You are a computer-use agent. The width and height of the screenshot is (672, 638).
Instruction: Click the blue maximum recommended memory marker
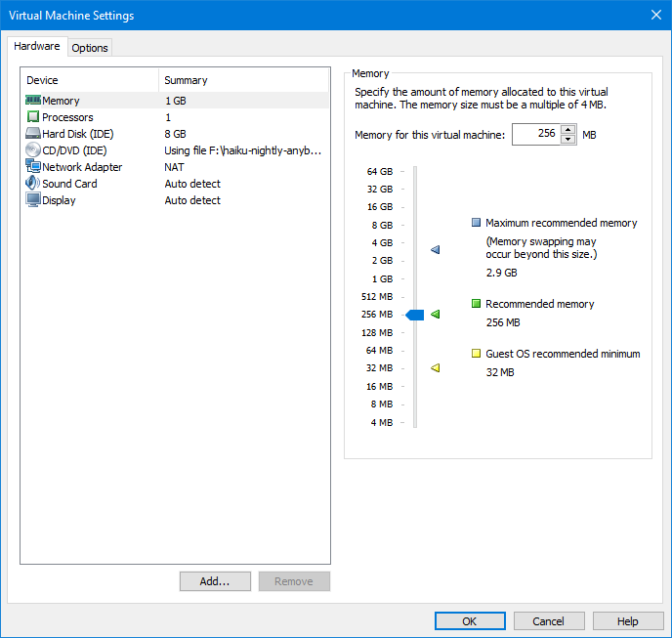(x=436, y=250)
